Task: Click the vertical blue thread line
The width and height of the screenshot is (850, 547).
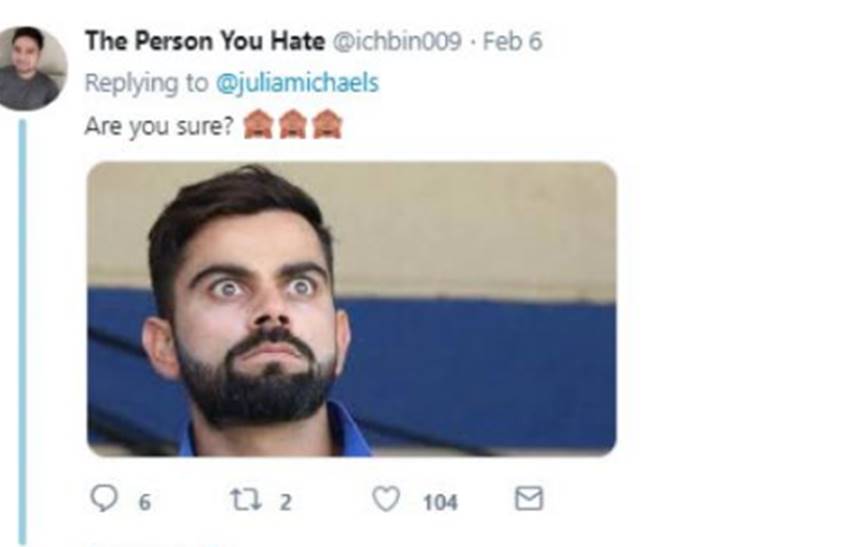Action: click(x=22, y=330)
